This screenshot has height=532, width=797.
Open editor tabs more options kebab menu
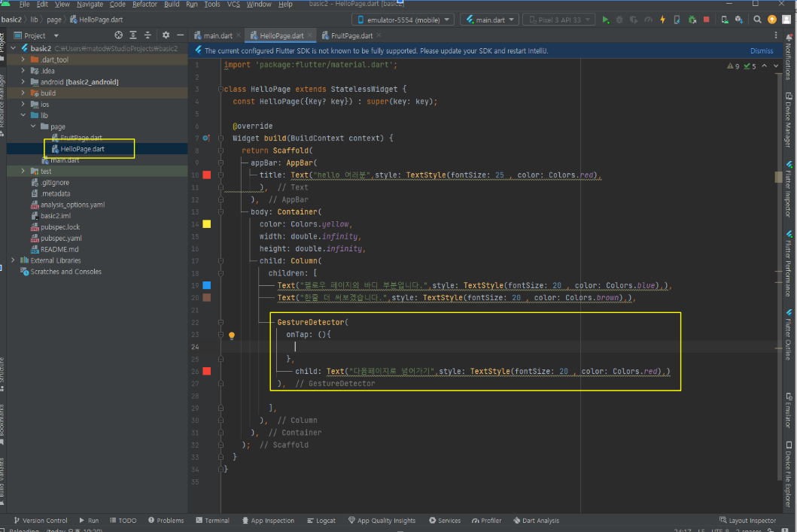click(x=776, y=35)
